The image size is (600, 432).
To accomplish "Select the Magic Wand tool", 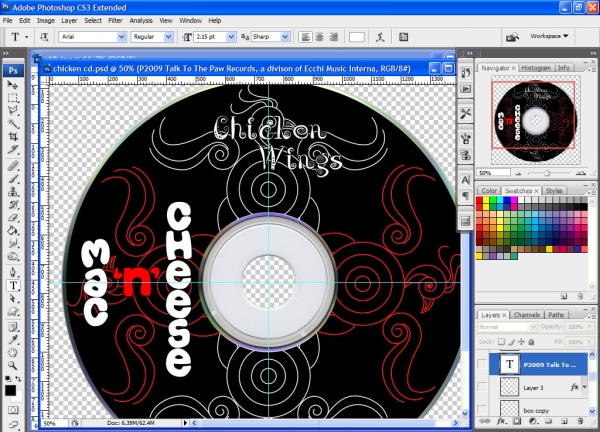I will point(13,123).
